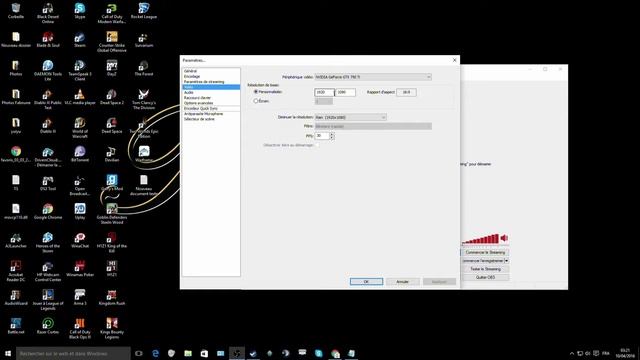
Task: Click the resolution height input field
Action: pos(345,92)
